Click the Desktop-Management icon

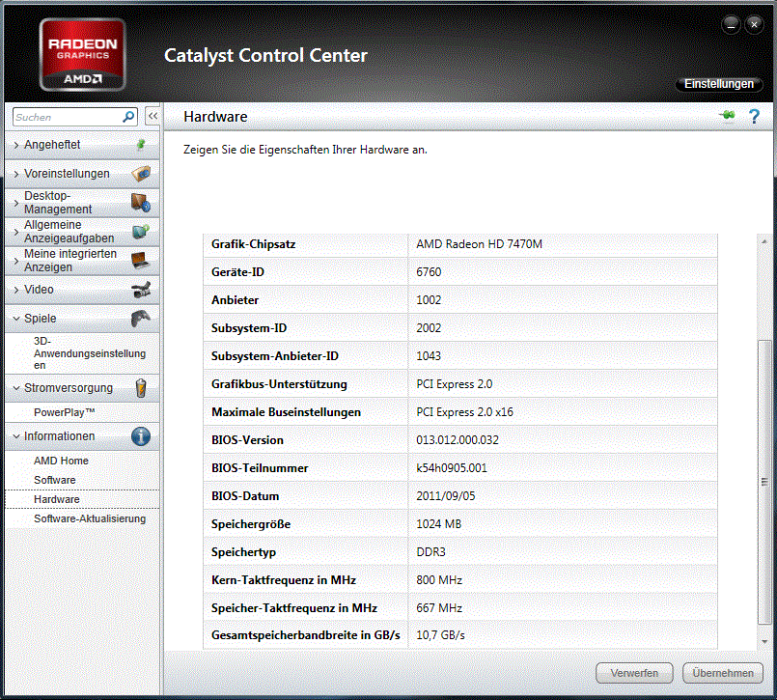(x=141, y=203)
